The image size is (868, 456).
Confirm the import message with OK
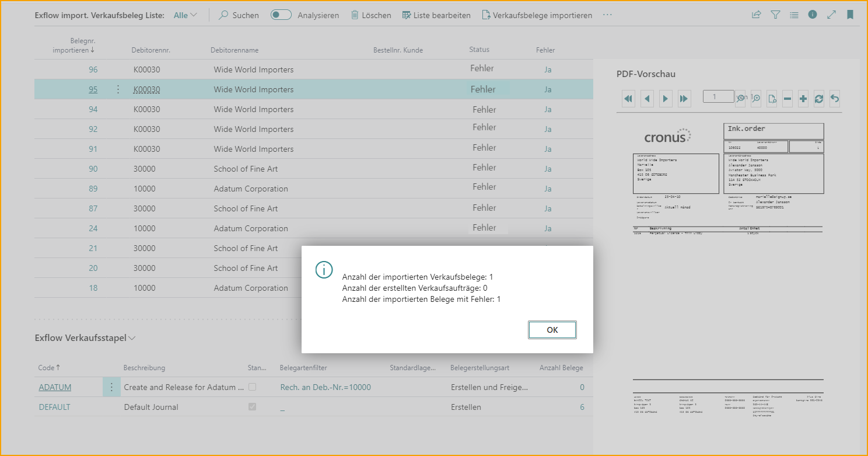[x=552, y=329]
